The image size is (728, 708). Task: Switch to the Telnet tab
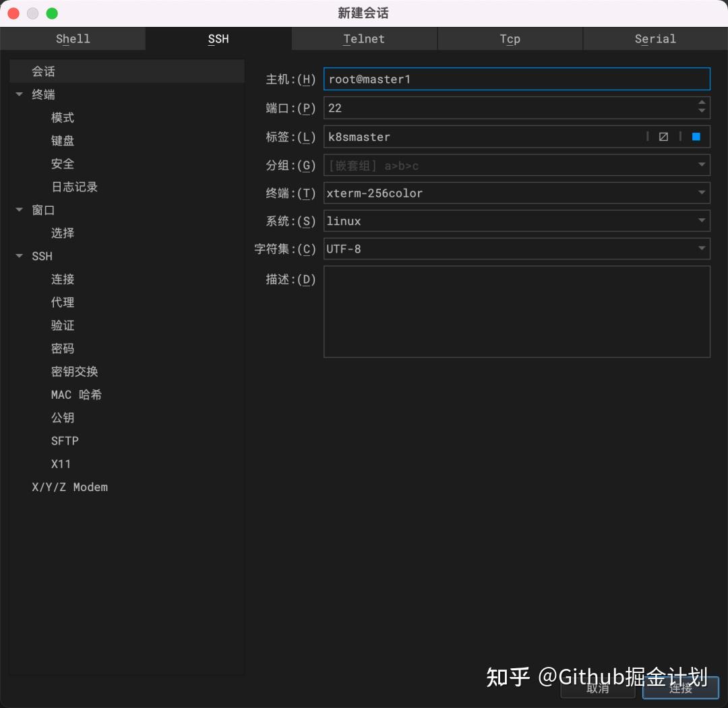(x=364, y=39)
